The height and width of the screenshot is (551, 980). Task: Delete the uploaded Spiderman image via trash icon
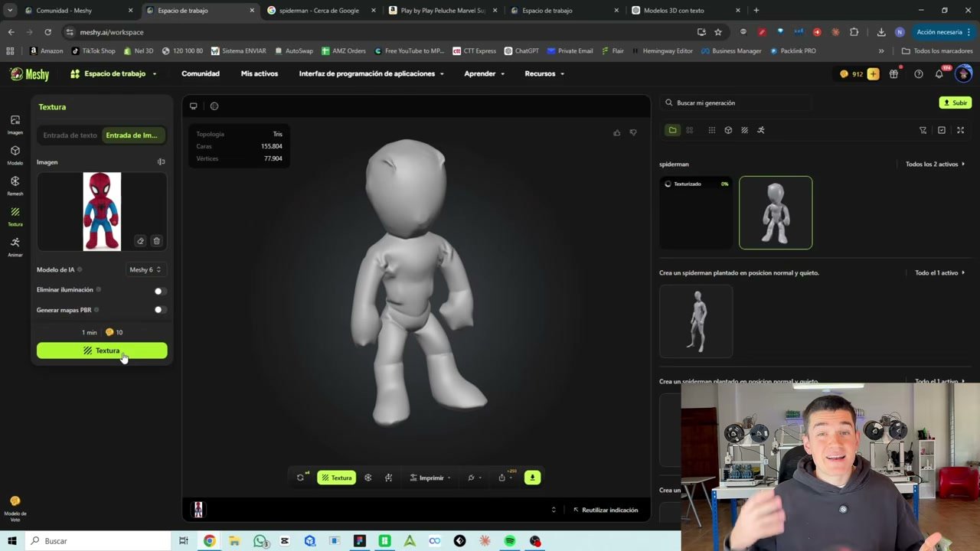tap(156, 241)
